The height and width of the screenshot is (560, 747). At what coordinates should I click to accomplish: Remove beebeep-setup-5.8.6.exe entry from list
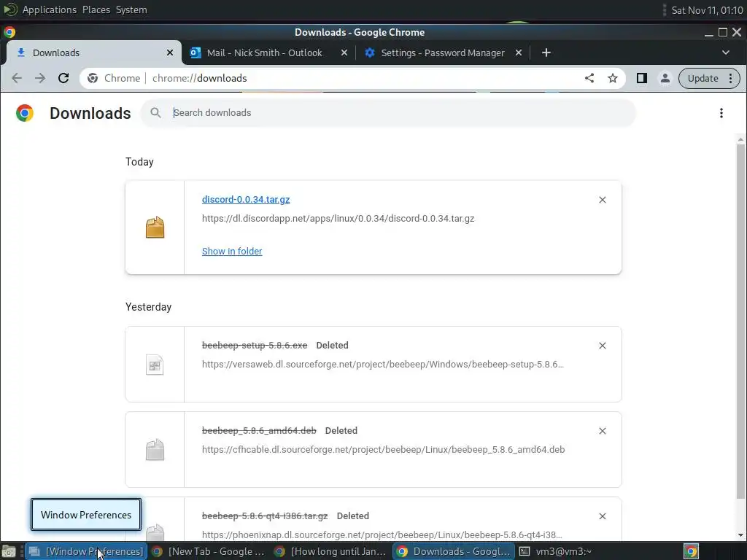(602, 346)
